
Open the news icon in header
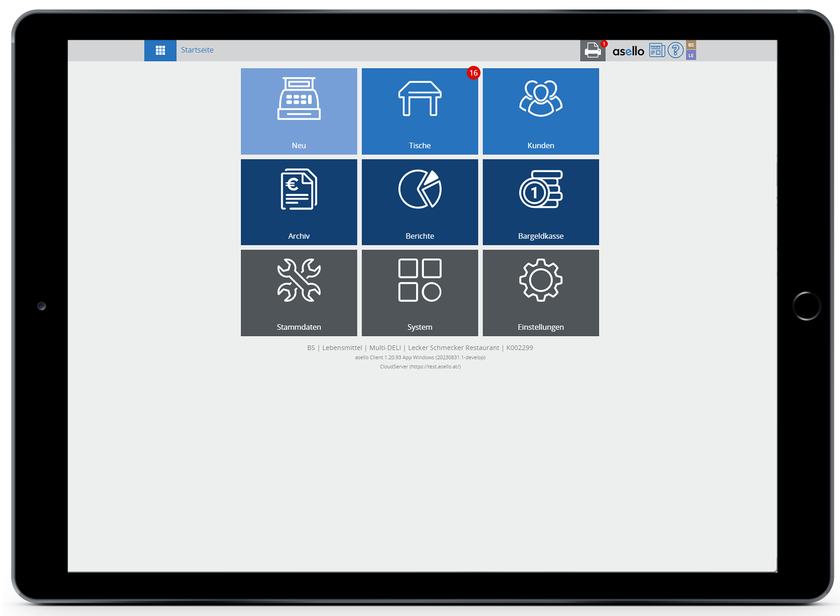657,50
